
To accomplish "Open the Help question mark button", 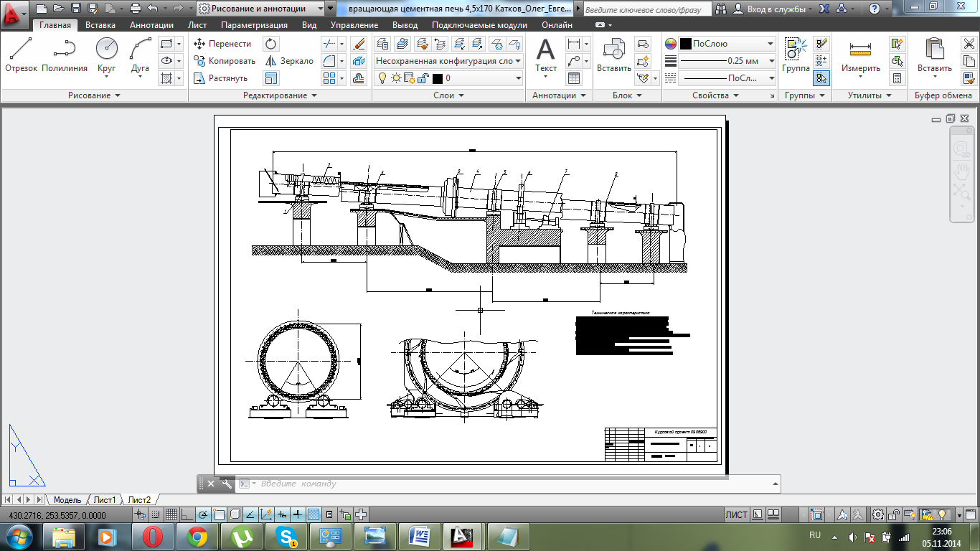I will [874, 9].
